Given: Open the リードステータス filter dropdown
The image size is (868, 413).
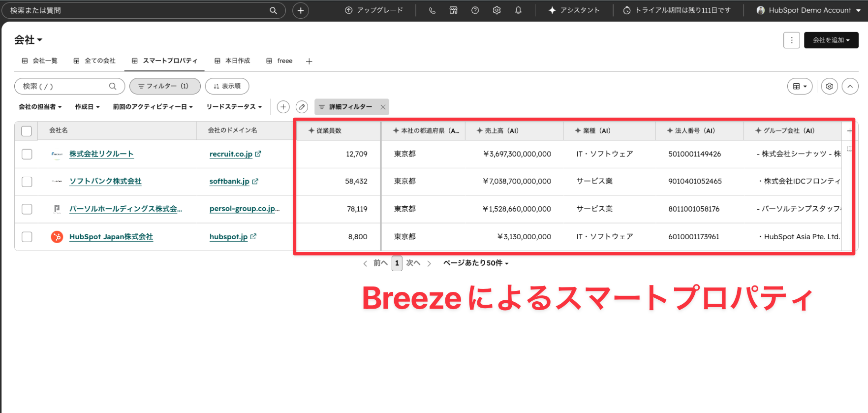Looking at the screenshot, I should pyautogui.click(x=234, y=107).
